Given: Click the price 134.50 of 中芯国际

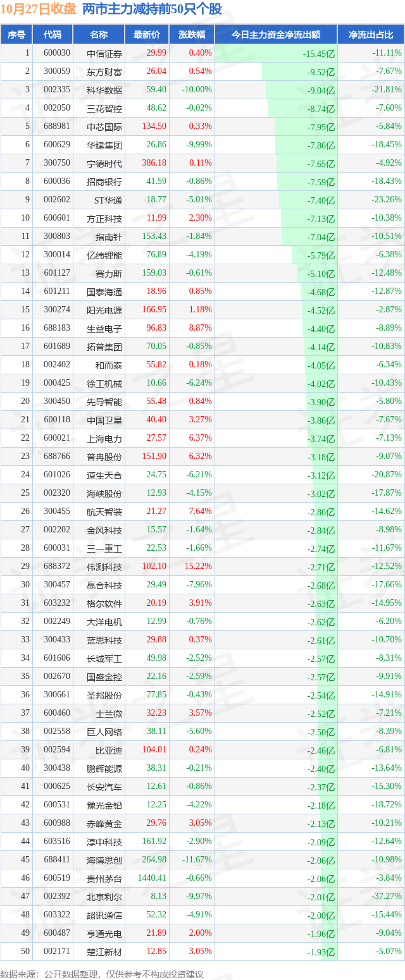Looking at the screenshot, I should point(154,126).
